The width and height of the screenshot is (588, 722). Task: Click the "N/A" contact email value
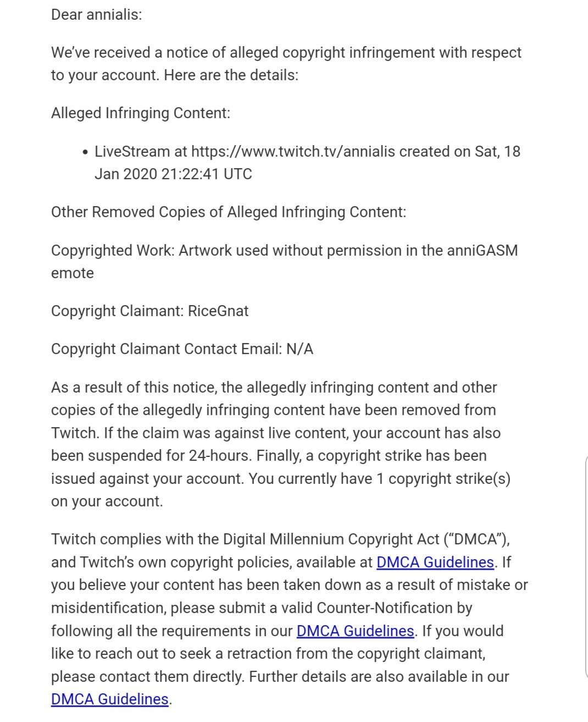coord(300,349)
